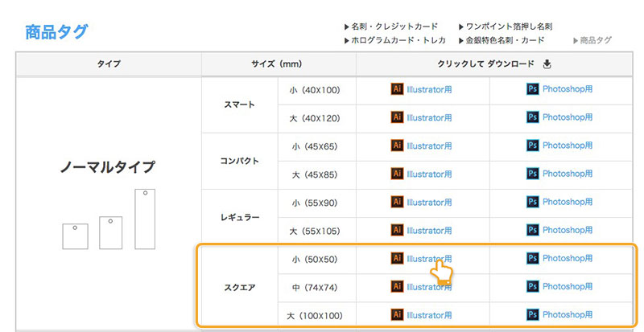Click the download arrow icon in the table header

tap(547, 64)
